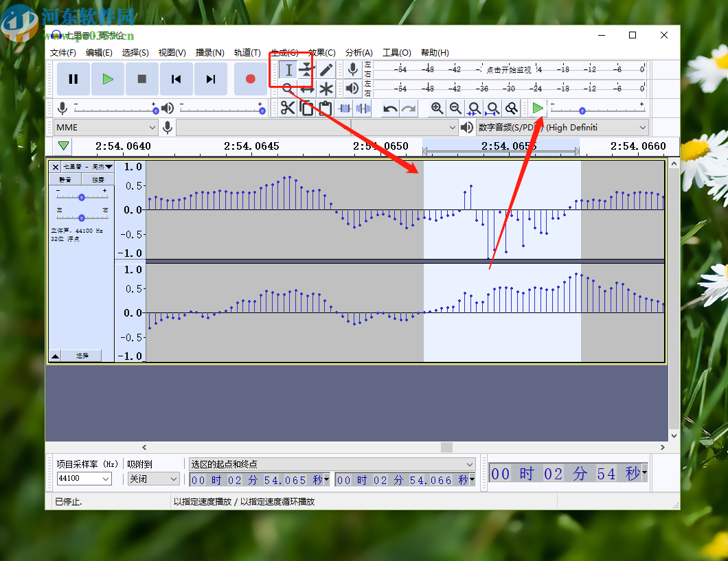Image resolution: width=728 pixels, height=561 pixels.
Task: Open the recording channels dropdown
Action: pos(405,127)
